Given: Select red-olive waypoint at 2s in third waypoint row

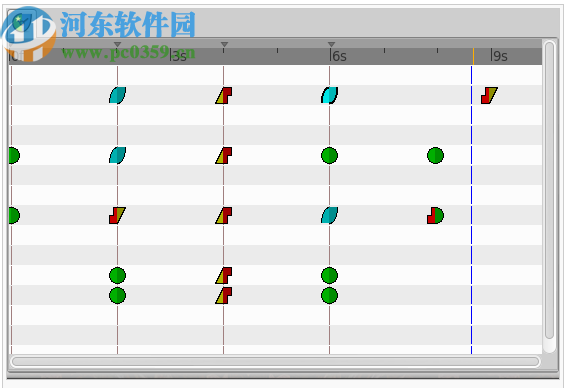Looking at the screenshot, I should click(118, 215).
